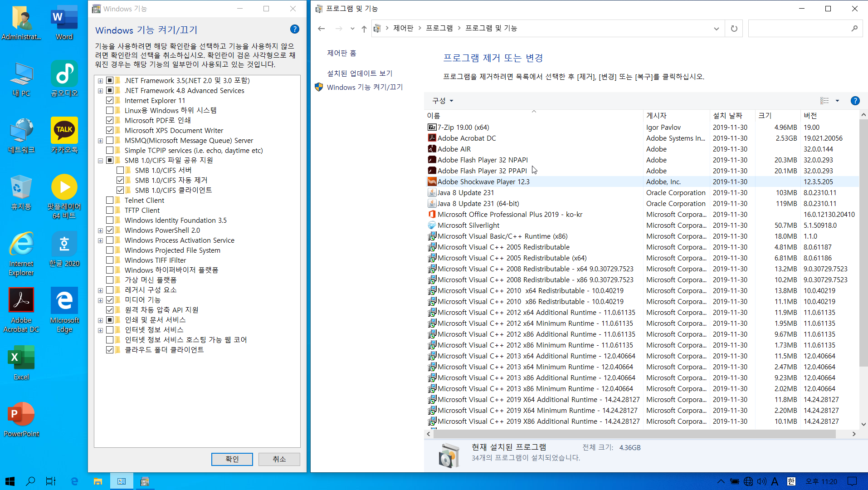Open the Adobe Acrobat DC desktop icon

tap(21, 310)
